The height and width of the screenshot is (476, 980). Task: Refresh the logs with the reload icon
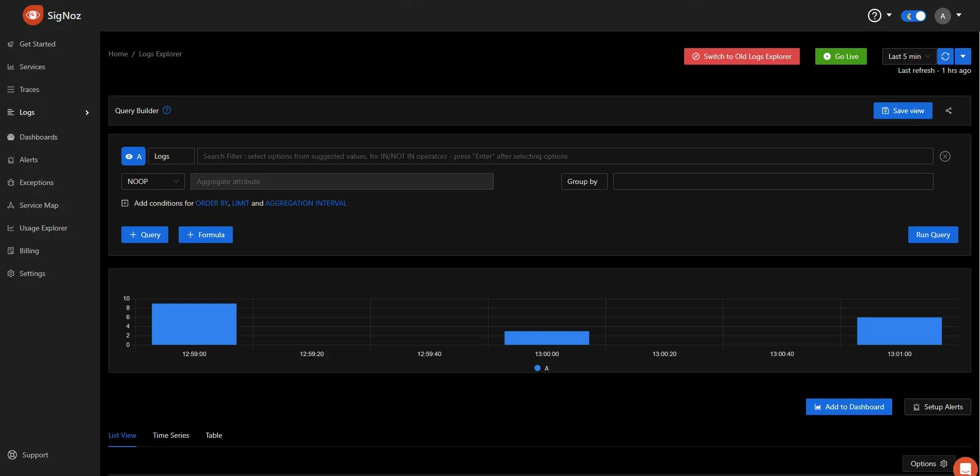(945, 56)
